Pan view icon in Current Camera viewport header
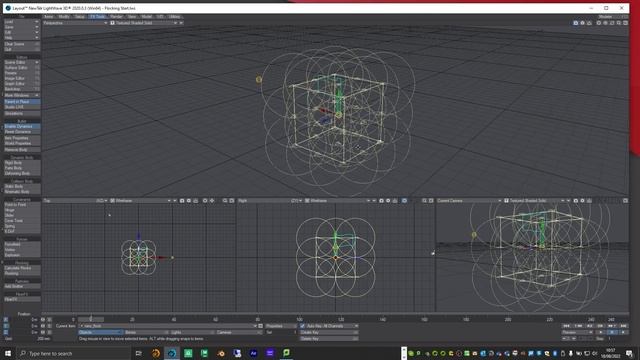The height and width of the screenshot is (360, 640). pos(576,200)
